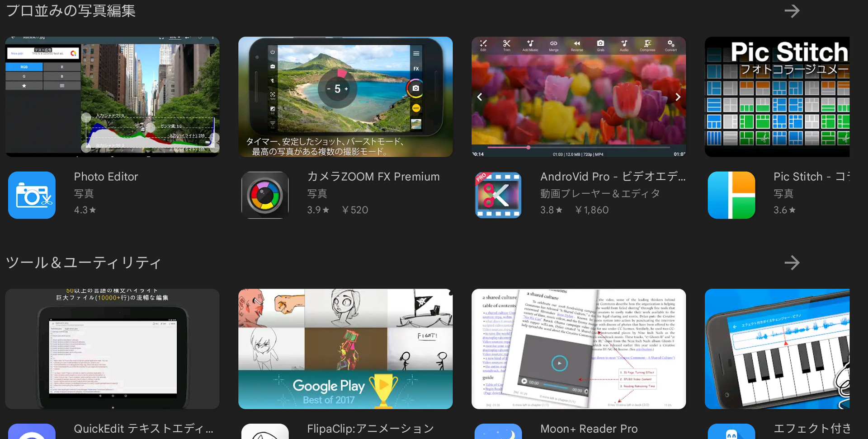Expand the プロ並みの写真編集 section arrow
The width and height of the screenshot is (868, 439).
pyautogui.click(x=792, y=11)
